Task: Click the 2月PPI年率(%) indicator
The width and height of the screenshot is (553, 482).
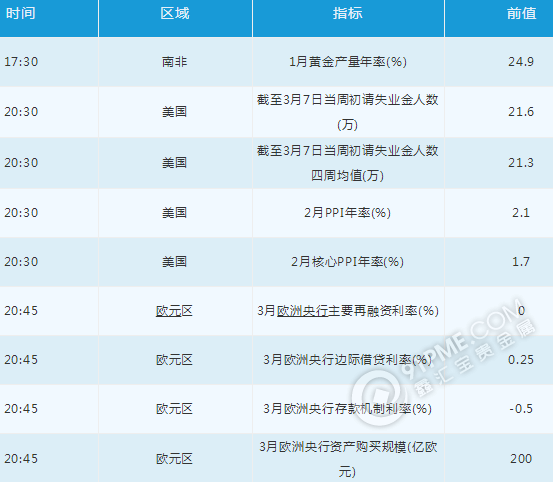Action: pos(347,213)
